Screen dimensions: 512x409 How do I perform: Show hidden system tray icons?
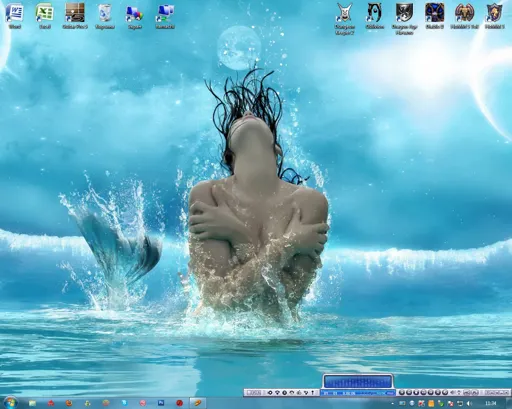coord(393,403)
